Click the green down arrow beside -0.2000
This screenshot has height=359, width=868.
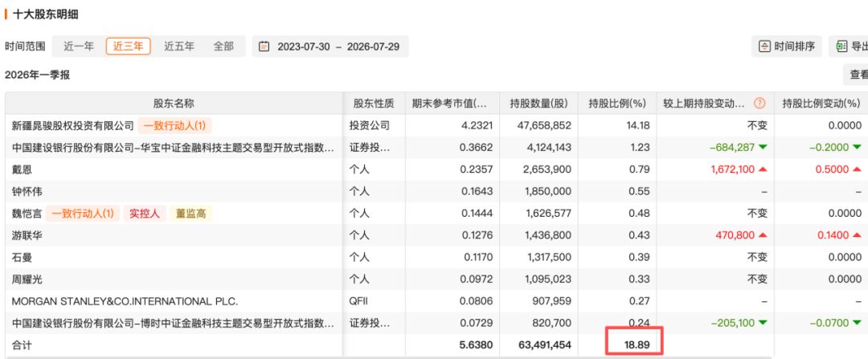[x=858, y=148]
